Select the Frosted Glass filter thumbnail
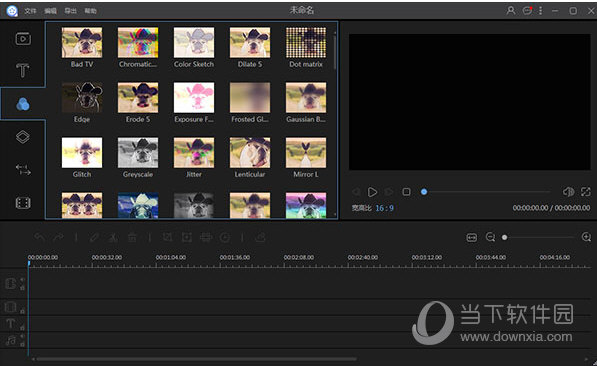Screen dimensions: 597x366 coord(250,97)
